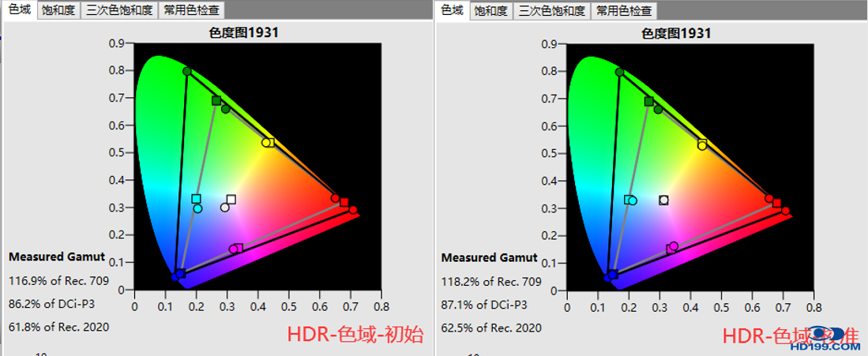Select the yellow marker in right chart
This screenshot has height=356, width=868.
pyautogui.click(x=702, y=144)
